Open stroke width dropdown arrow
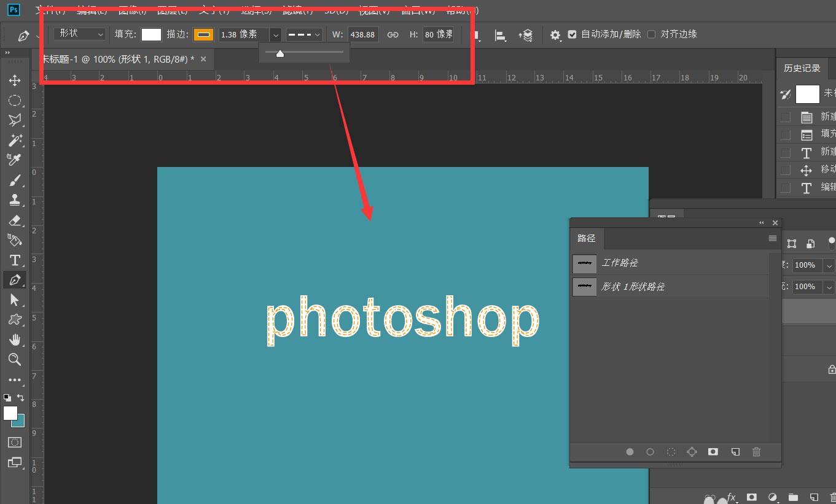Image resolution: width=836 pixels, height=504 pixels. (x=276, y=35)
